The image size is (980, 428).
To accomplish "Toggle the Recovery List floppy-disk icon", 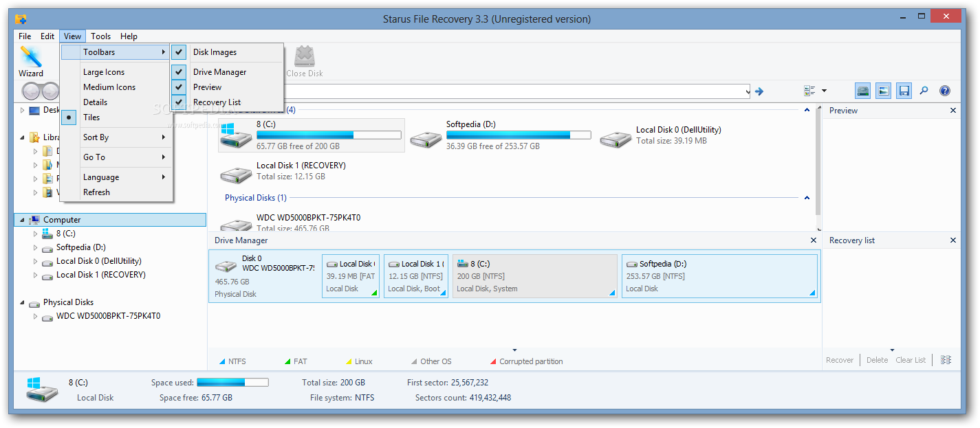I will (904, 91).
